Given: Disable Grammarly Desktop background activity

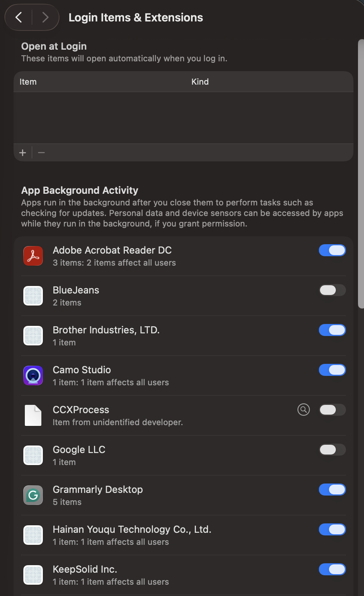Looking at the screenshot, I should click(332, 490).
